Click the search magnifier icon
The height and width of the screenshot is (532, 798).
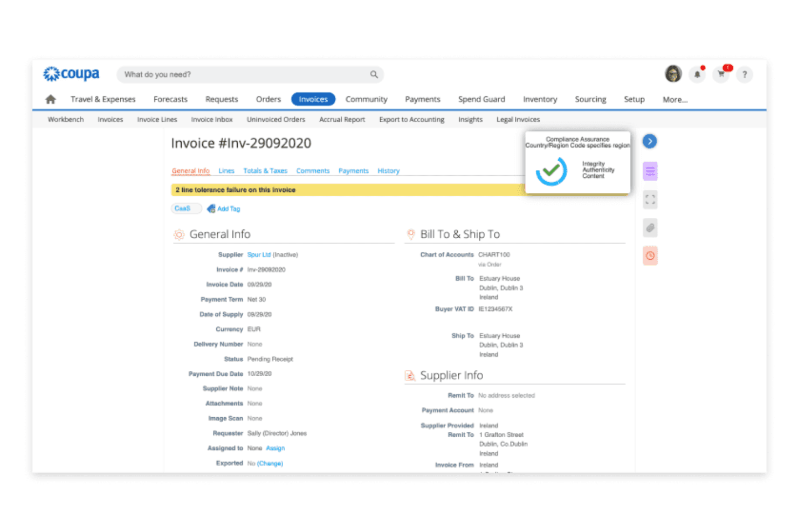point(374,74)
